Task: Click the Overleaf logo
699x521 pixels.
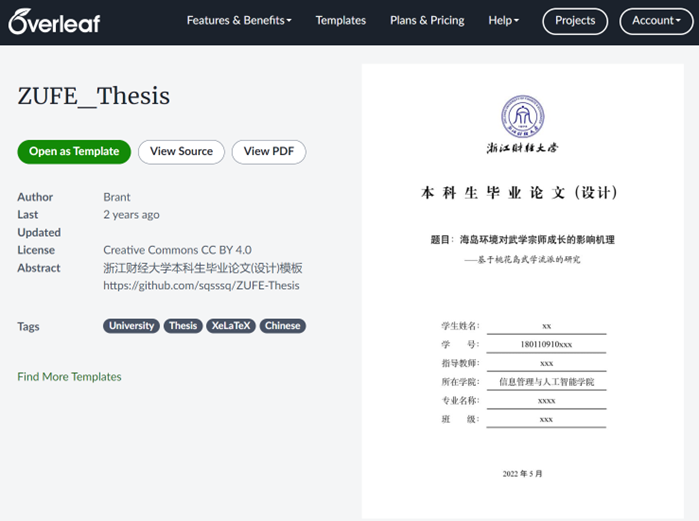Action: pos(55,20)
